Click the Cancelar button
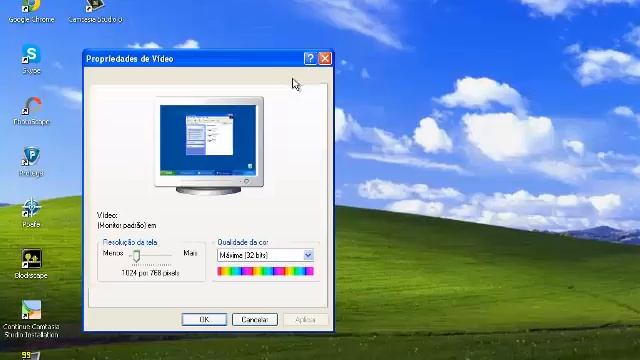The width and height of the screenshot is (640, 360). (x=255, y=320)
